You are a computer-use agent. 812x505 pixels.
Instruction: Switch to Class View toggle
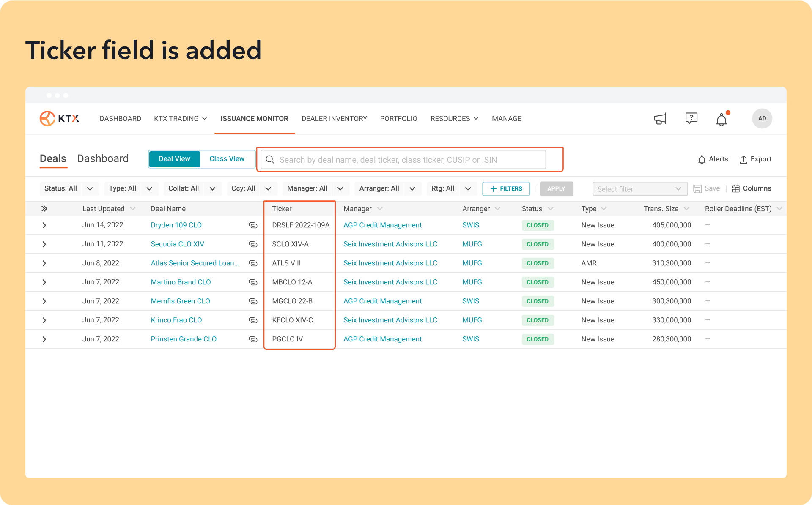click(x=227, y=159)
